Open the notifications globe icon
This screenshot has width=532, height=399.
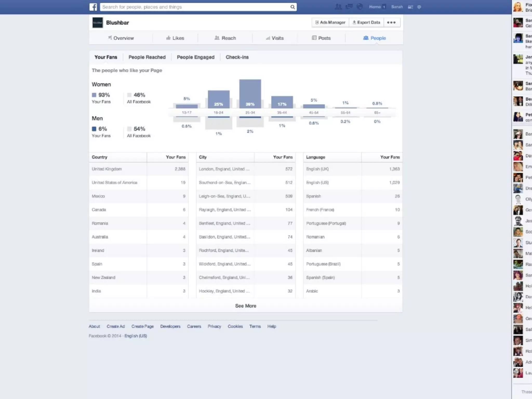coord(360,7)
